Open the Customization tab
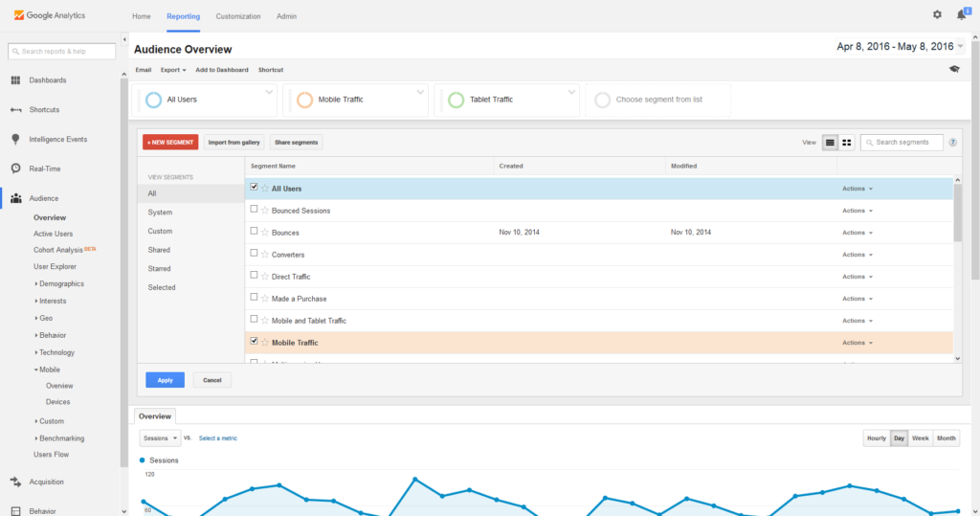This screenshot has height=516, width=980. tap(238, 16)
